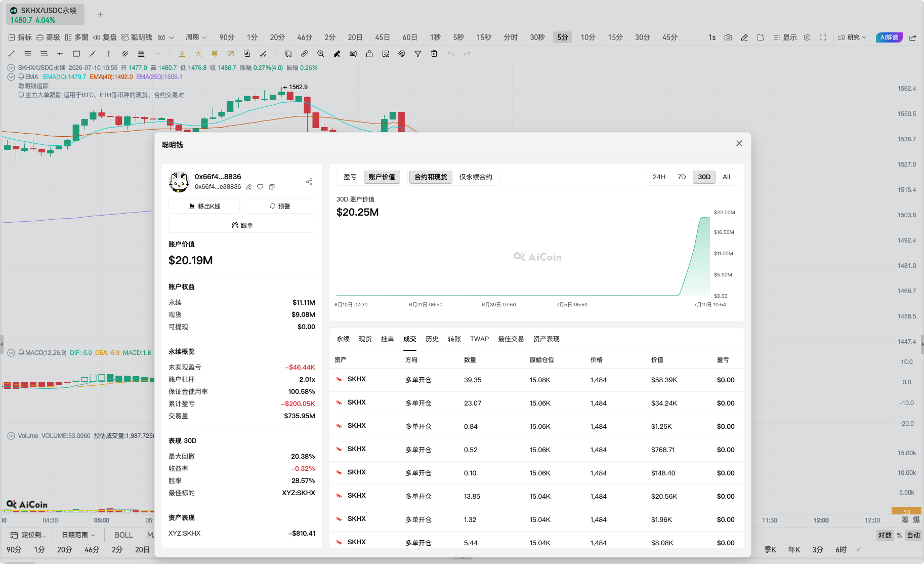The height and width of the screenshot is (564, 924).
Task: Switch to 仅永续合约 filter
Action: (x=476, y=177)
